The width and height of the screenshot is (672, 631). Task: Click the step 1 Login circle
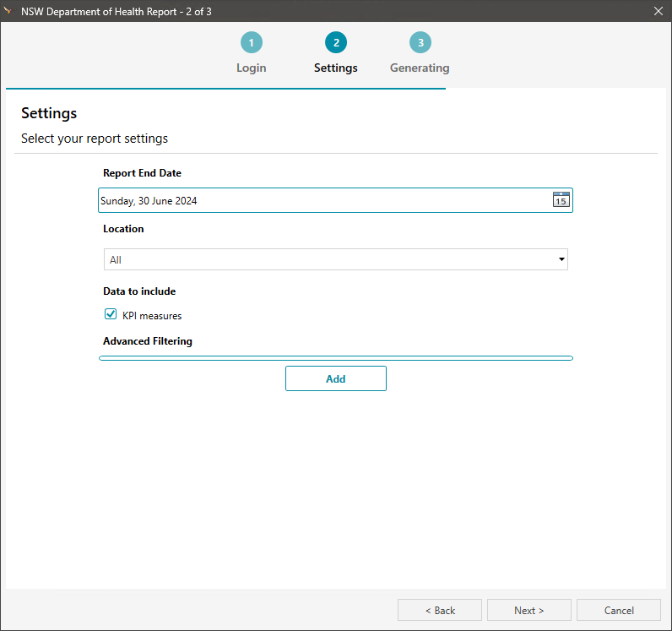[251, 42]
